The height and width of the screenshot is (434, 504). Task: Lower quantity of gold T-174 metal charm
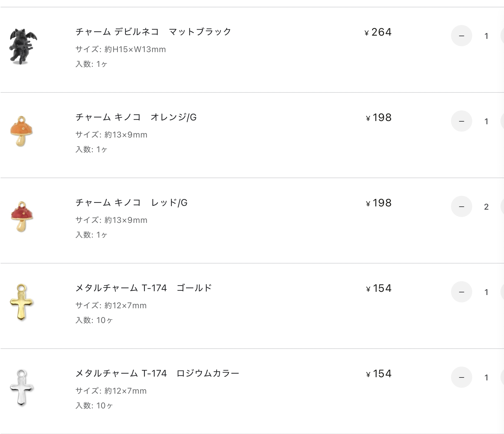(x=461, y=292)
